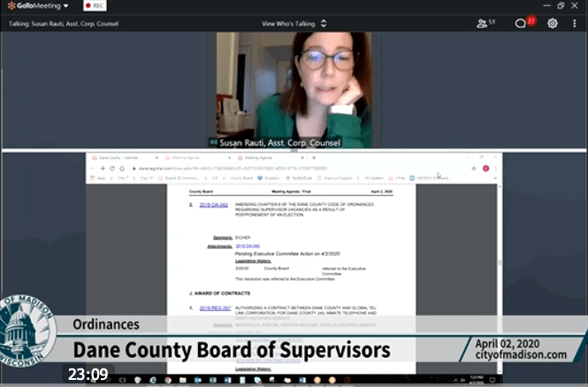
Task: Open the Attachments 2019 OA-042 link
Action: [248, 247]
